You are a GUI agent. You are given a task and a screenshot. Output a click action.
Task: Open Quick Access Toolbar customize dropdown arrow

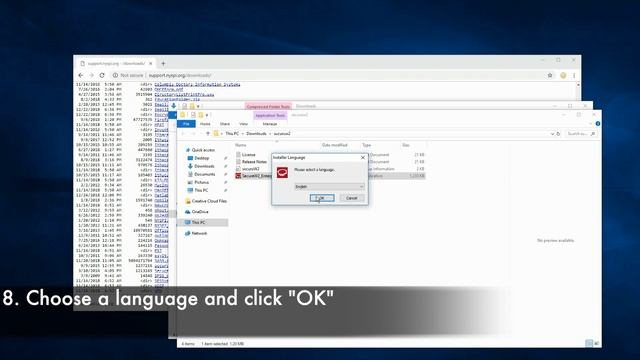click(x=207, y=116)
